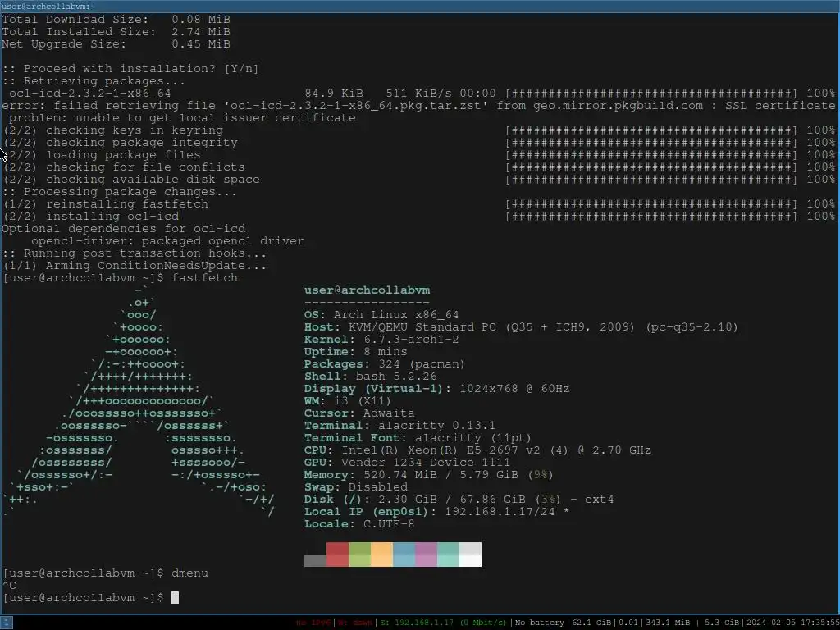The width and height of the screenshot is (840, 630).
Task: Click the green color block in fastfetch palette
Action: (359, 555)
